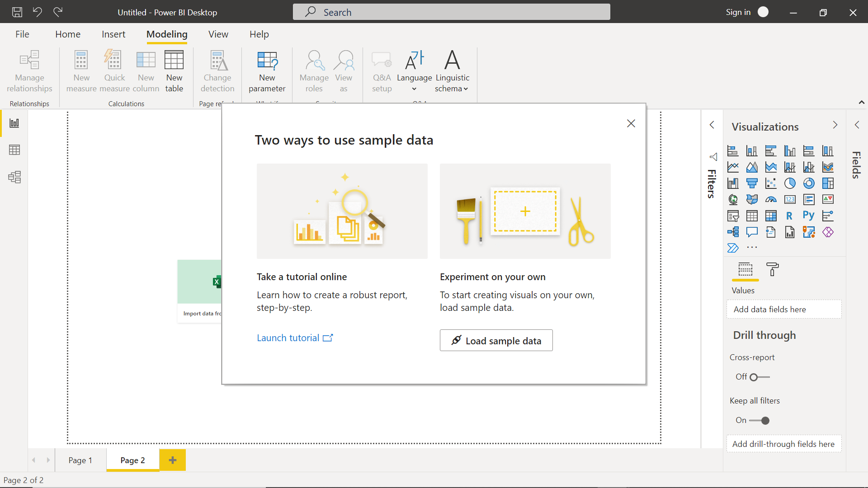The width and height of the screenshot is (868, 488).
Task: Click Load sample data button
Action: tap(496, 340)
